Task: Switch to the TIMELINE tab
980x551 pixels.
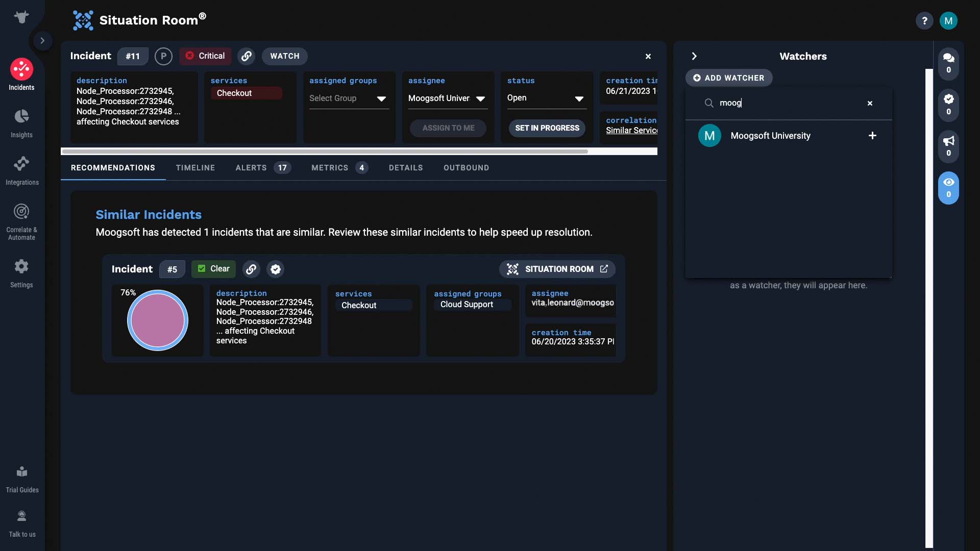Action: [x=195, y=168]
